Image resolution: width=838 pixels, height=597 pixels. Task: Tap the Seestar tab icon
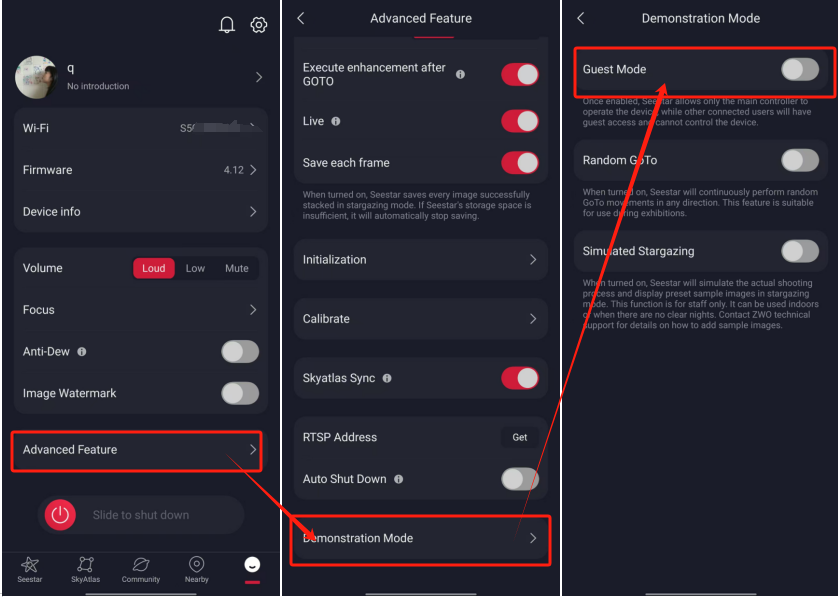click(x=29, y=564)
